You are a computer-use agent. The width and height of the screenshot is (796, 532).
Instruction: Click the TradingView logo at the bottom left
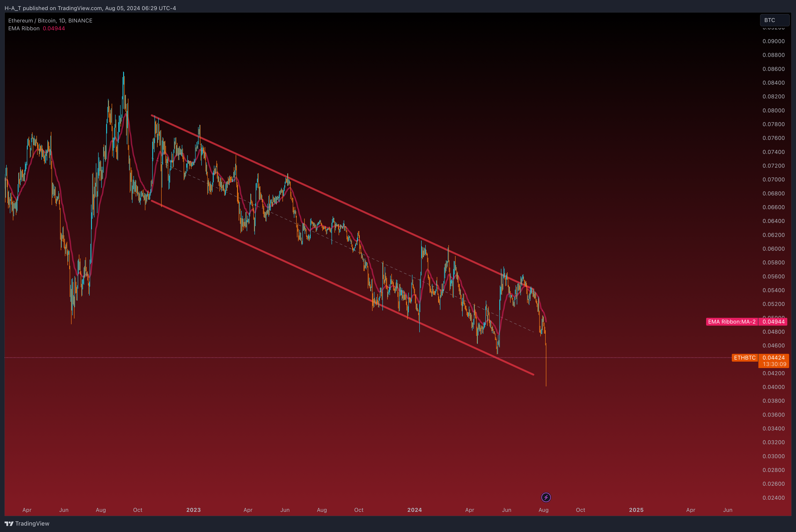27,524
